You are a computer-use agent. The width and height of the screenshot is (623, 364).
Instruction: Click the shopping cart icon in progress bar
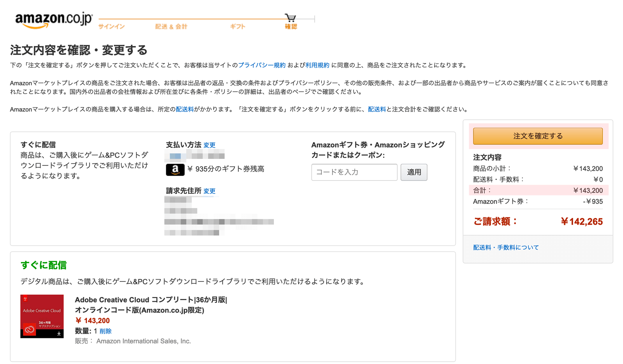290,18
